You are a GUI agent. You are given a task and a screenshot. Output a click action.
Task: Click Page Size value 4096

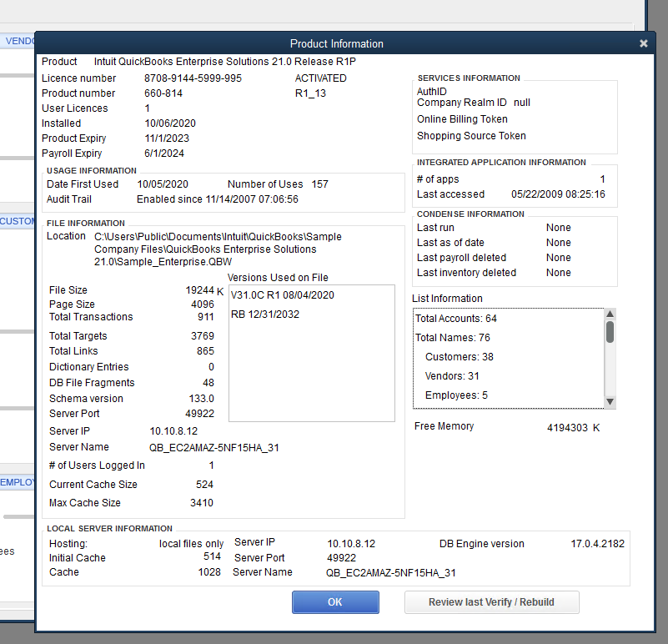[203, 304]
